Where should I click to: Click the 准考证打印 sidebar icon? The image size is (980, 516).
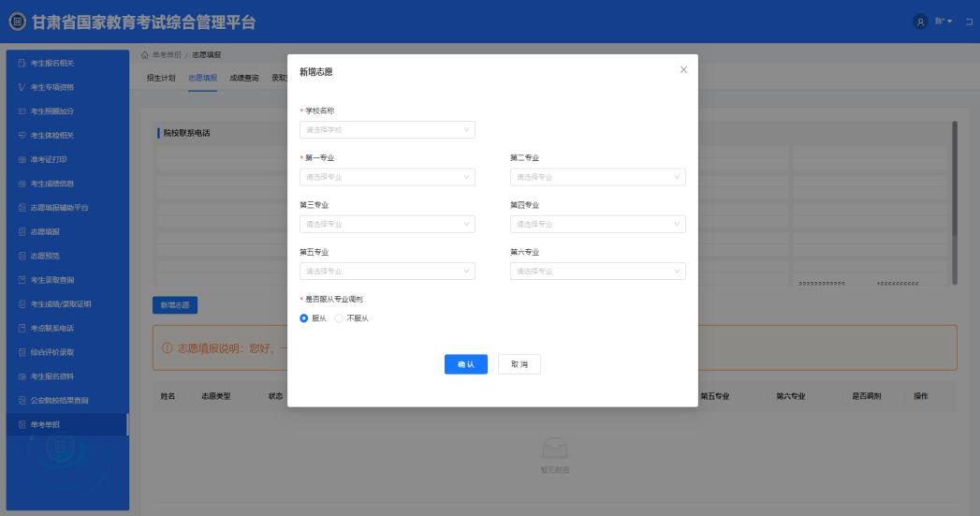tap(22, 159)
